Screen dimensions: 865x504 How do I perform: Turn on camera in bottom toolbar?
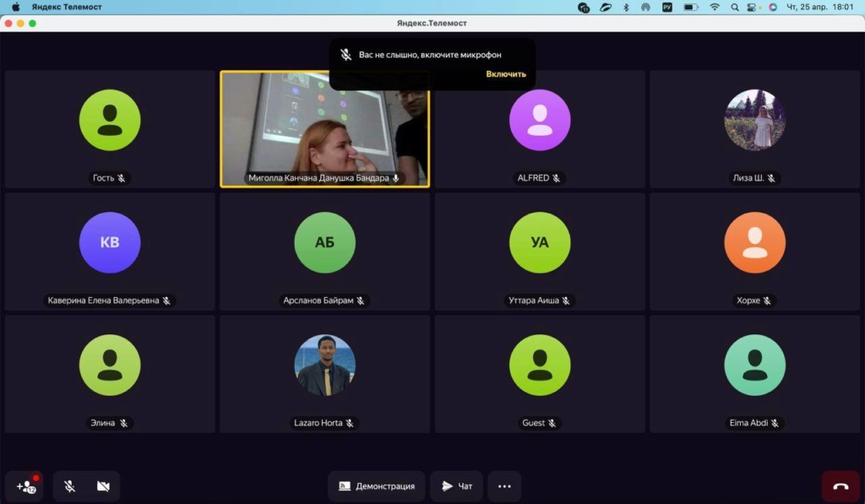click(x=103, y=485)
